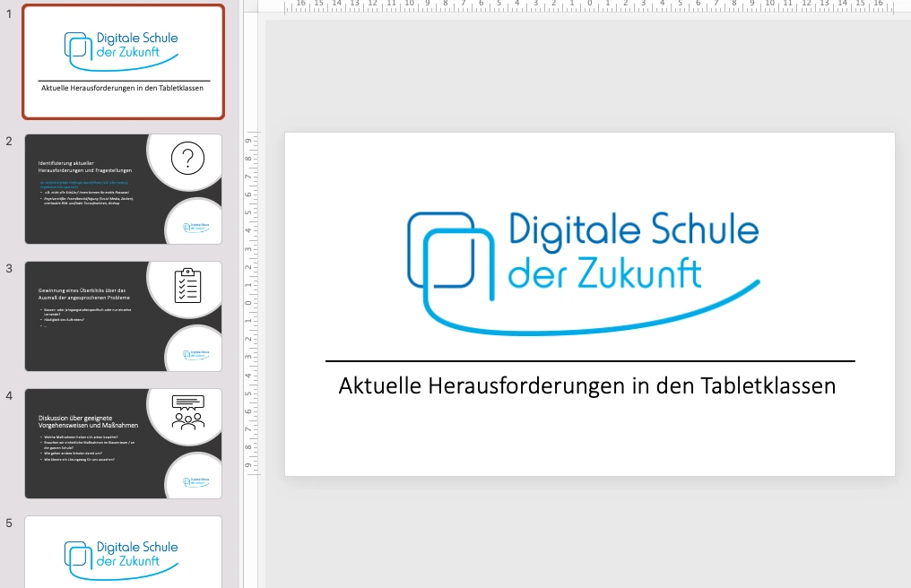Click the question mark icon on slide 2

click(187, 159)
